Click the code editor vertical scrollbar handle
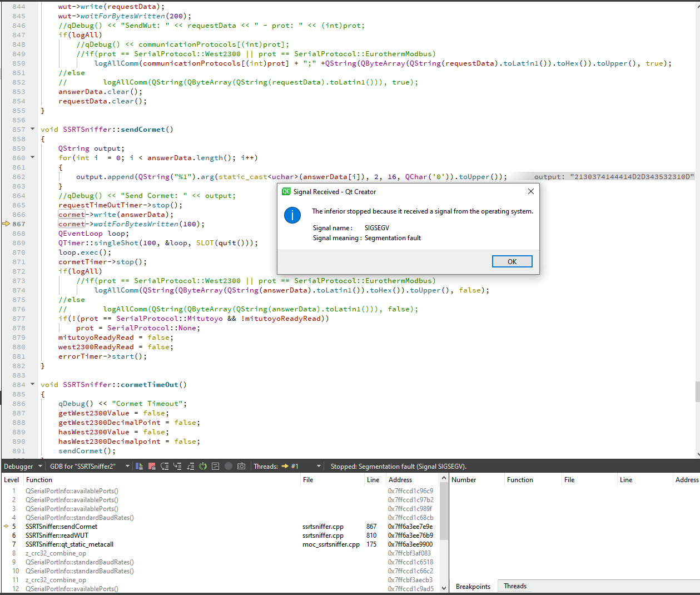Image resolution: width=700 pixels, height=595 pixels. (697, 391)
